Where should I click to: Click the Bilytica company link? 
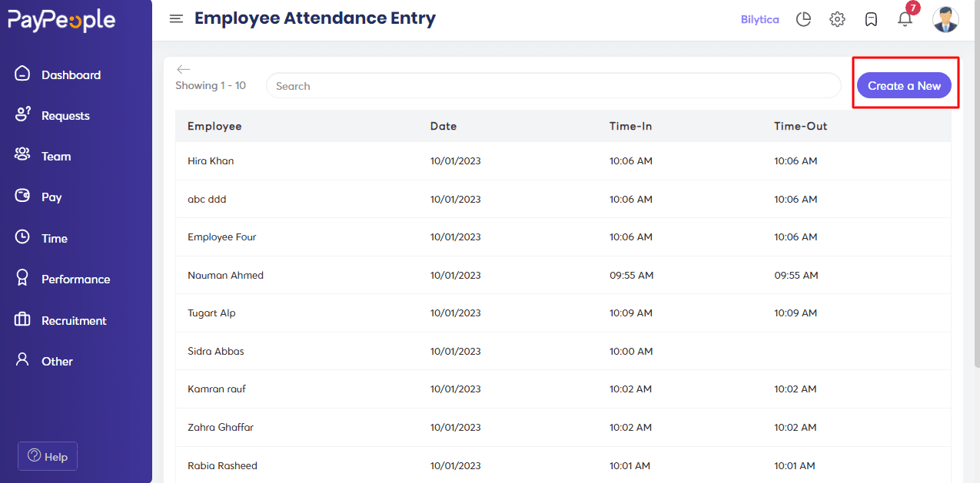click(759, 19)
